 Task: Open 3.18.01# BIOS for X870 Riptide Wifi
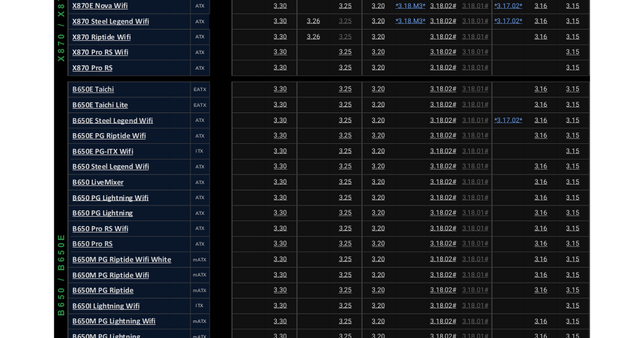(475, 36)
